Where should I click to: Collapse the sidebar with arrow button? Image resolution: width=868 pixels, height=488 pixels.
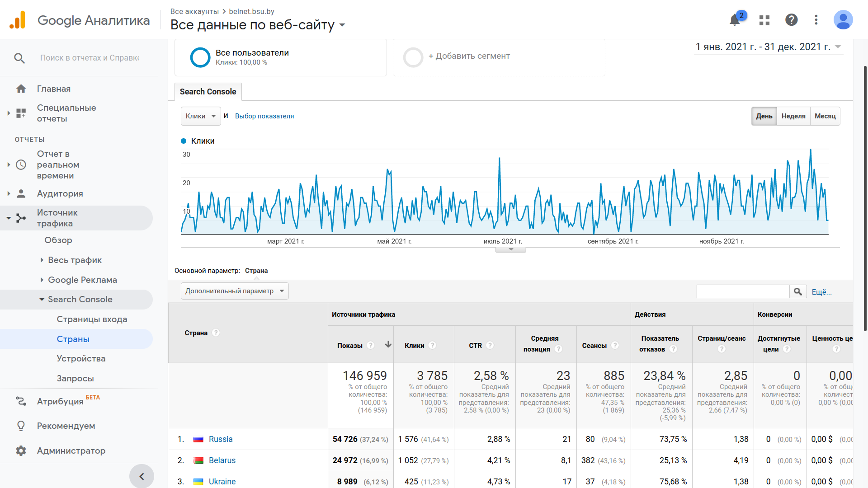pos(142,476)
